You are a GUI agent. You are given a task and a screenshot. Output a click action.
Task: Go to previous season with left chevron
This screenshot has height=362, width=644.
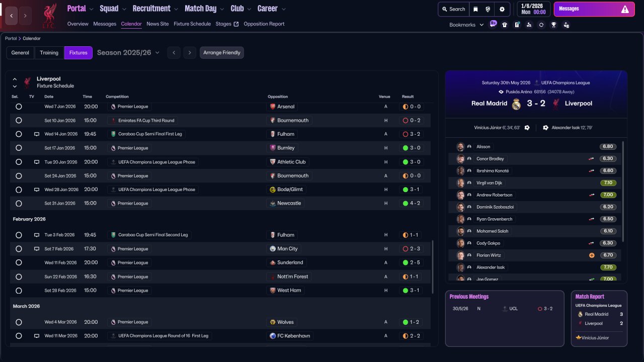[x=174, y=53]
